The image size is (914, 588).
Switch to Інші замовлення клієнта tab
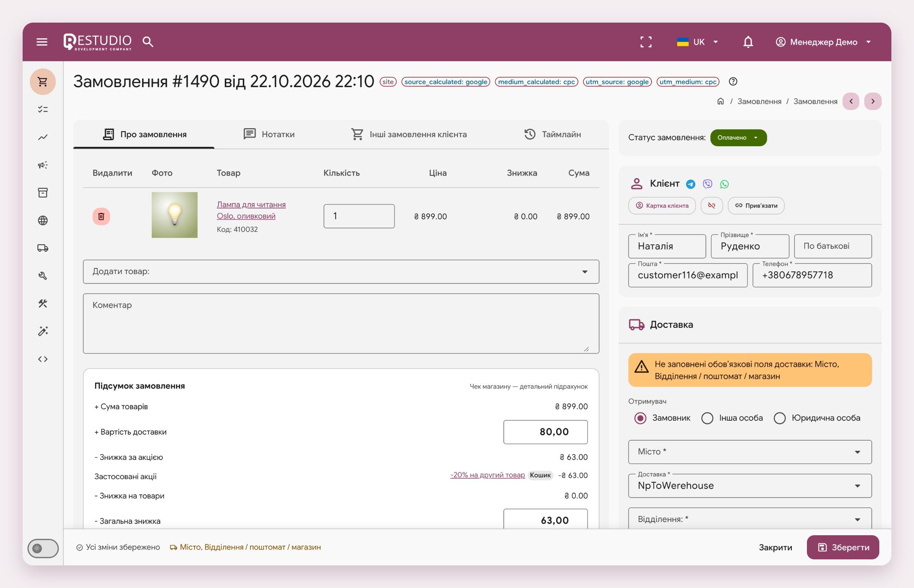pyautogui.click(x=409, y=135)
